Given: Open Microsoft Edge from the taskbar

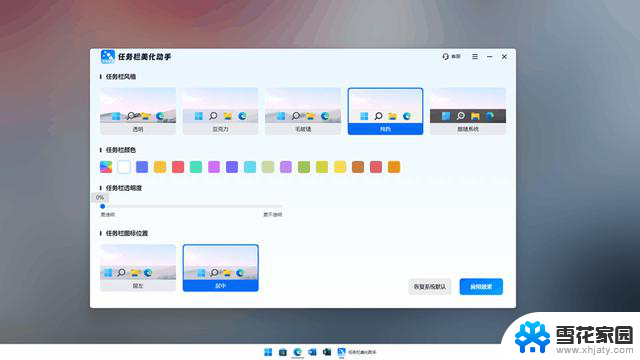Looking at the screenshot, I should click(298, 352).
